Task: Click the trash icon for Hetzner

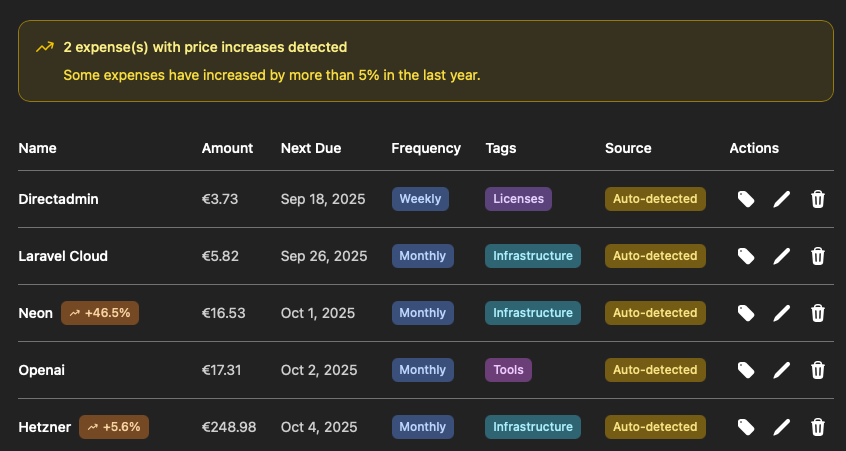Action: pos(817,427)
